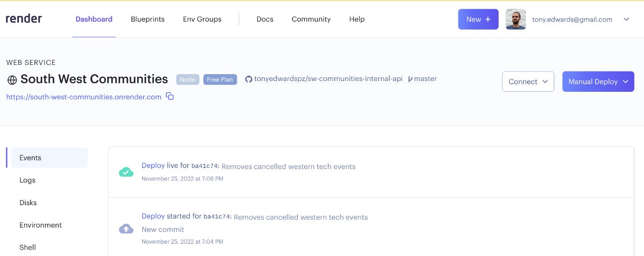
Task: Click the Deploy link in the live event
Action: [x=153, y=166]
